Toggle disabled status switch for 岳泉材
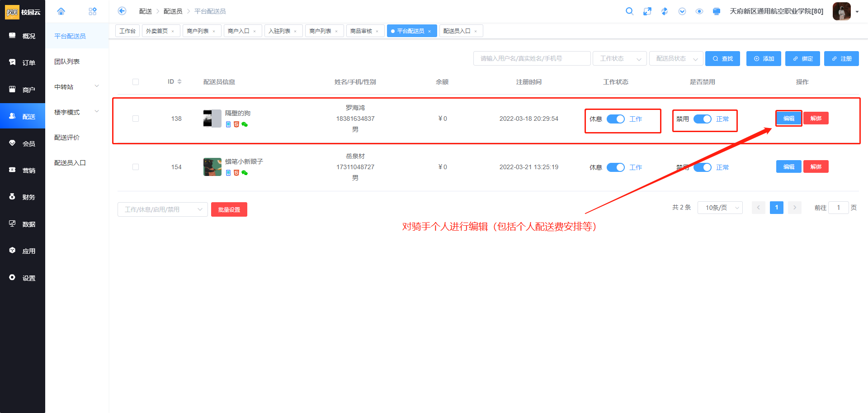This screenshot has width=868, height=413. [x=702, y=167]
